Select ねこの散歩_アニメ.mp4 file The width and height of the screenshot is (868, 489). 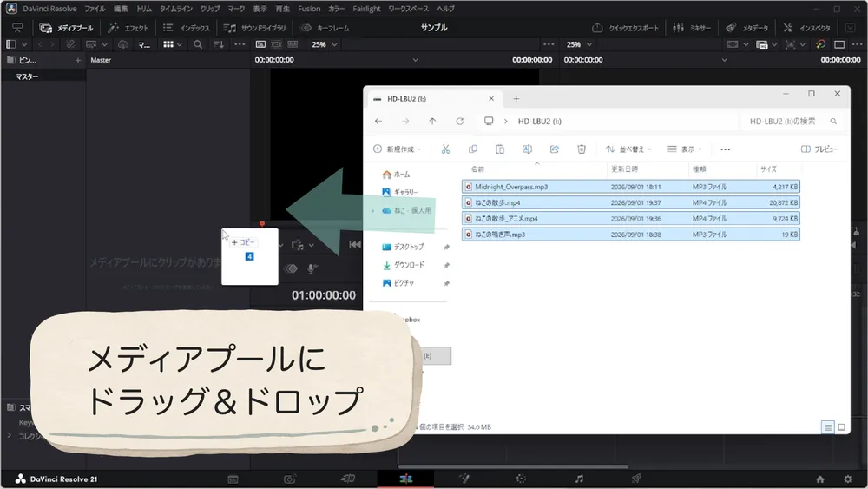pos(630,218)
